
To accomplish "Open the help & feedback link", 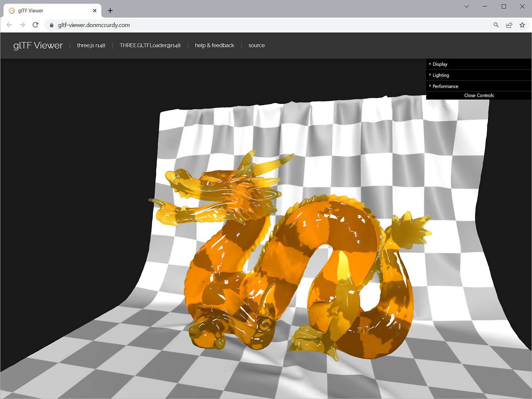I will pos(214,45).
